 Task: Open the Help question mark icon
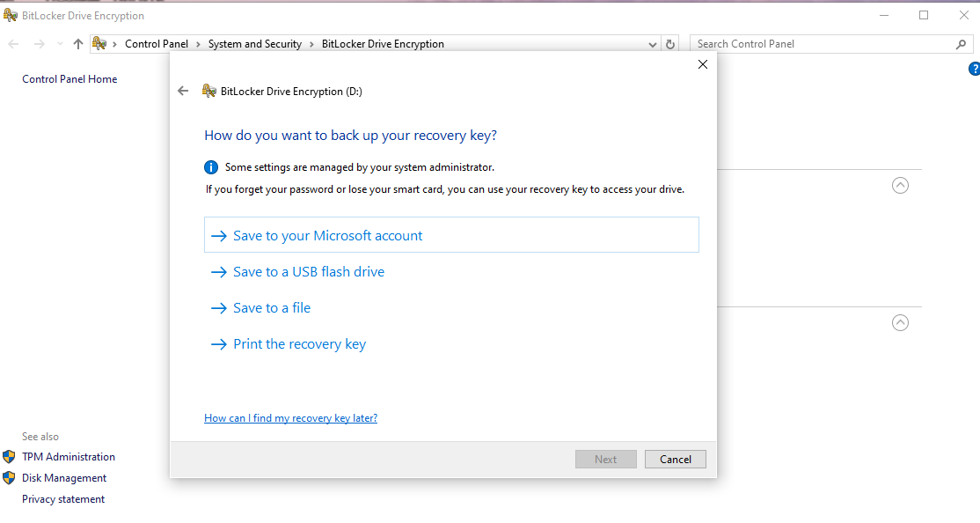[x=975, y=69]
